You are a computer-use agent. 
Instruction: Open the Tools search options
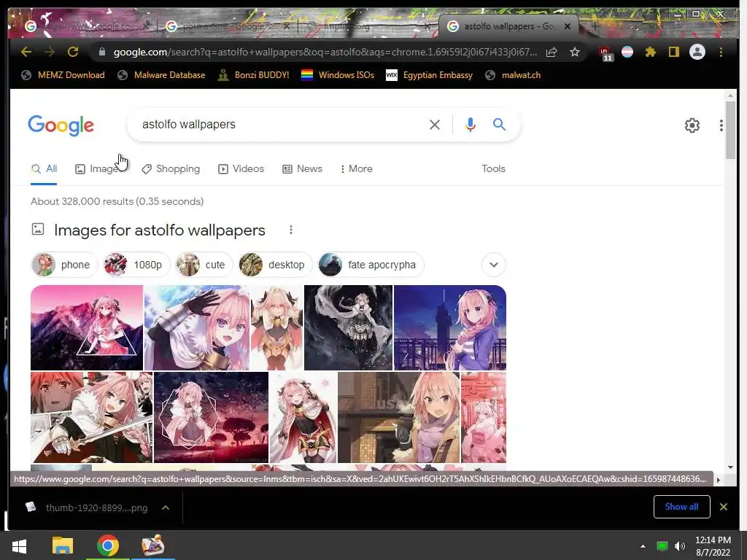coord(493,169)
